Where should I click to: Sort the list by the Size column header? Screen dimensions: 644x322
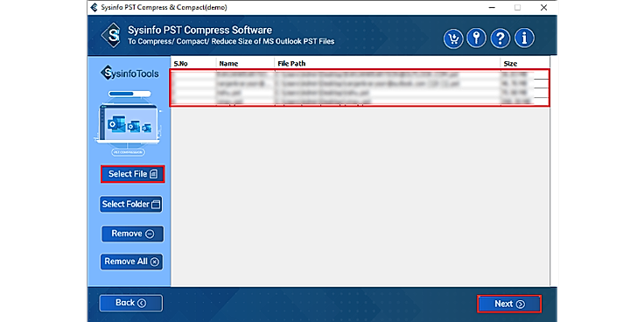525,64
